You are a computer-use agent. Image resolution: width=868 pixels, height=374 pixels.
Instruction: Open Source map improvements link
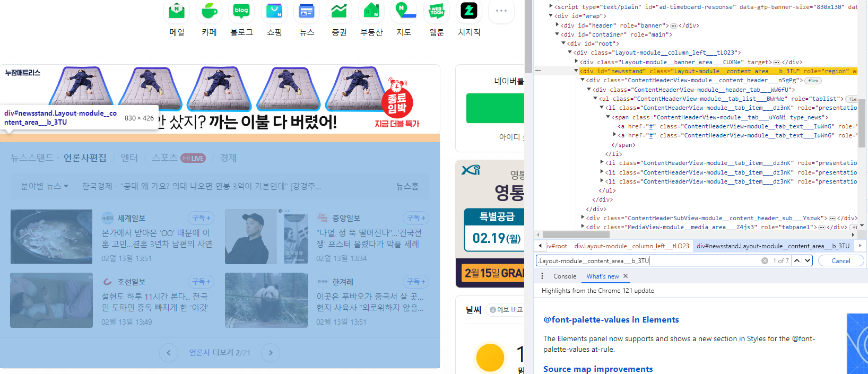(598, 369)
